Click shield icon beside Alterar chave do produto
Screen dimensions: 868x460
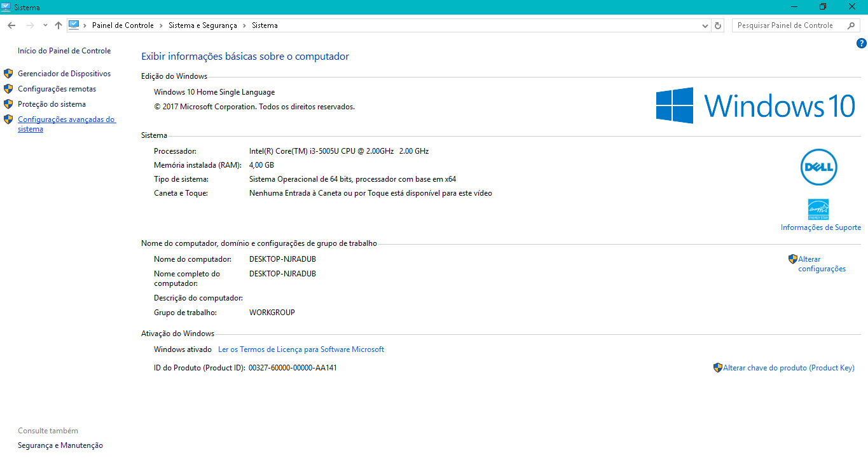(x=718, y=368)
